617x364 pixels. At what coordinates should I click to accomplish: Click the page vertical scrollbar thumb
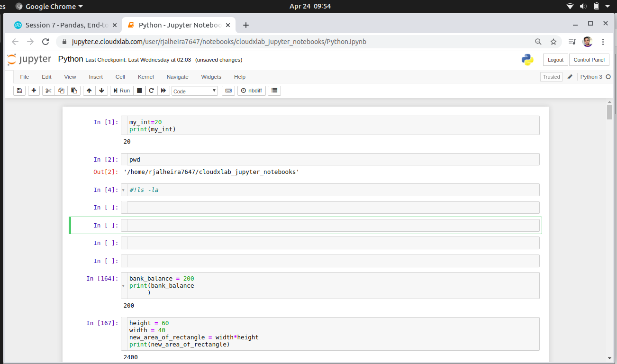[609, 112]
